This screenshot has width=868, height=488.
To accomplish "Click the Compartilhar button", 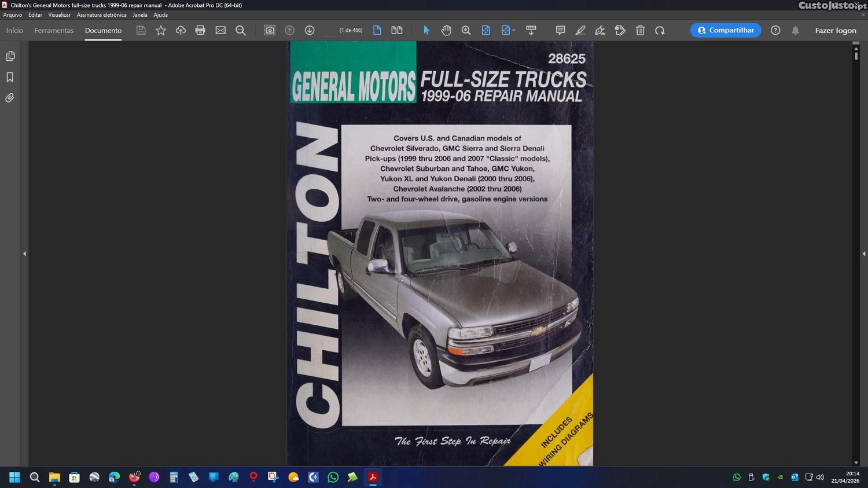I will (726, 30).
